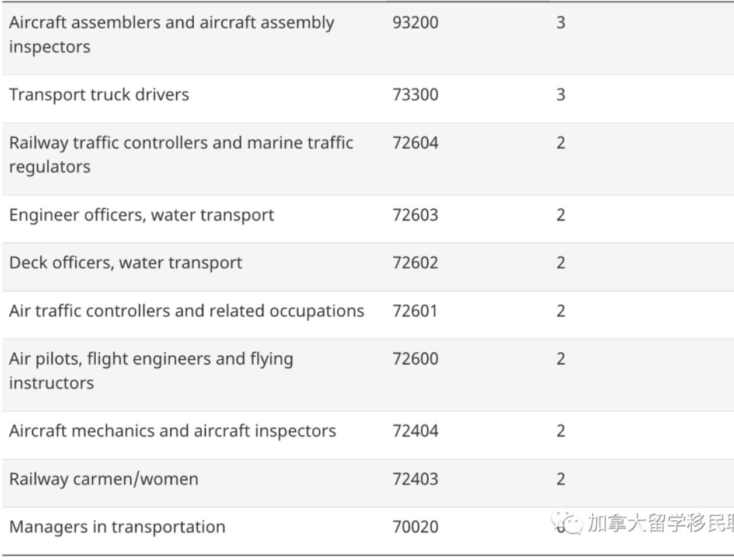This screenshot has height=560, width=734.
Task: Click 'Railway traffic controllers and marine traffic regulators'
Action: point(181,155)
